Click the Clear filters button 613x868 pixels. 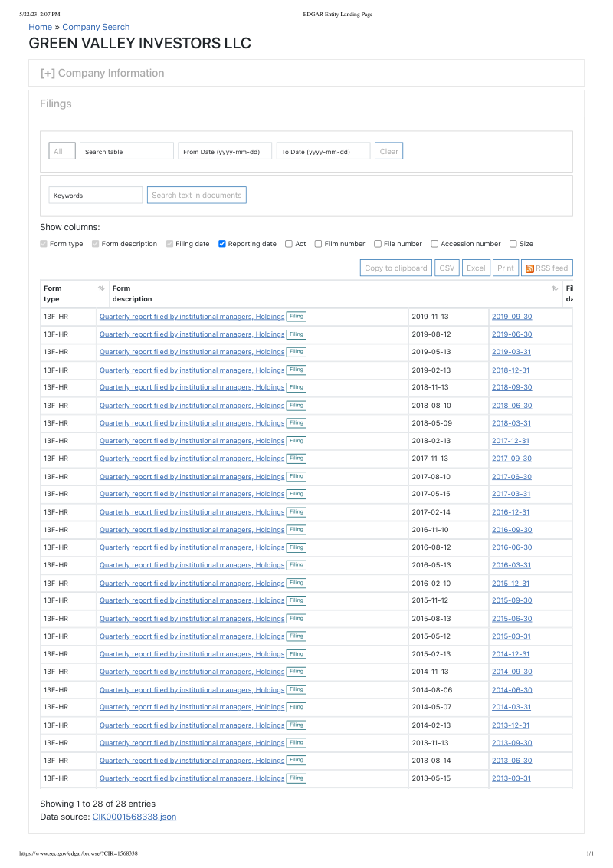point(389,151)
